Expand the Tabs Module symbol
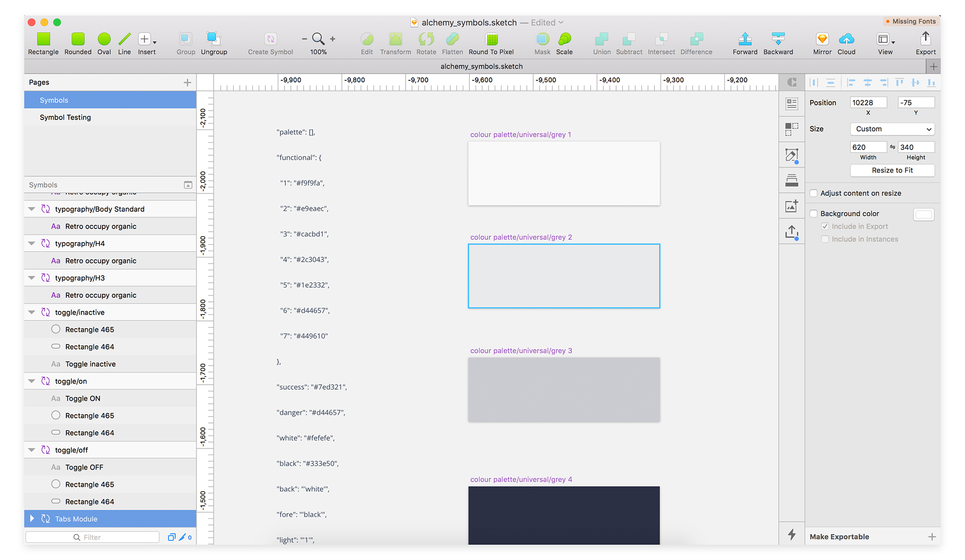Viewport: 965px width, 560px height. 32,519
